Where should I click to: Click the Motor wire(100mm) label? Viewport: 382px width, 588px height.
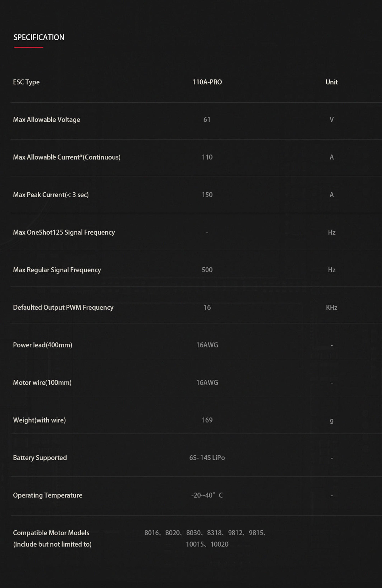point(42,383)
